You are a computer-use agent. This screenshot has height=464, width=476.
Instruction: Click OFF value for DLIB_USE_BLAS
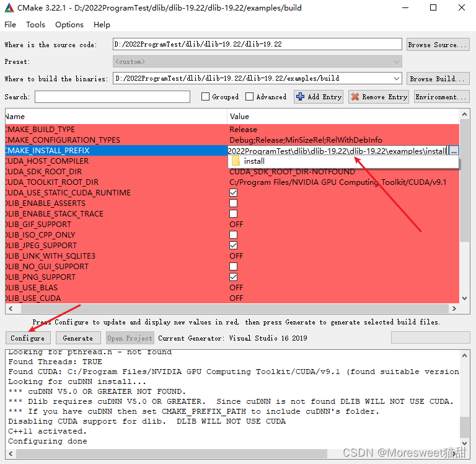[x=236, y=287]
